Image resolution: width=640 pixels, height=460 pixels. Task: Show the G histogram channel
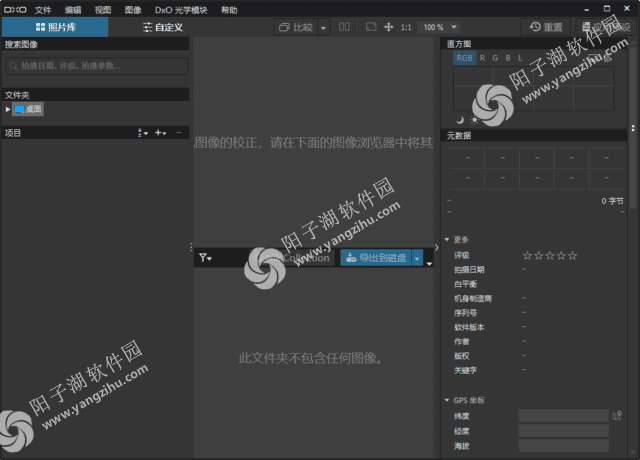(x=495, y=58)
